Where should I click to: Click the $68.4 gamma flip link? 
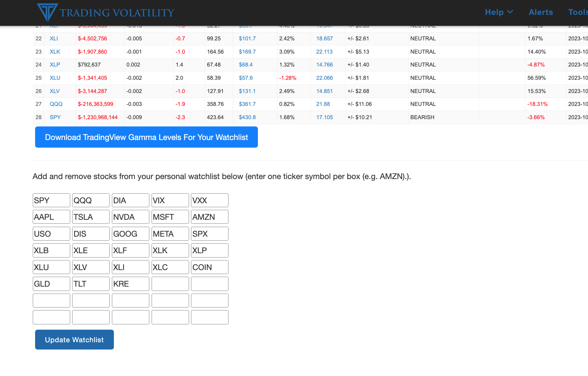[x=246, y=65]
